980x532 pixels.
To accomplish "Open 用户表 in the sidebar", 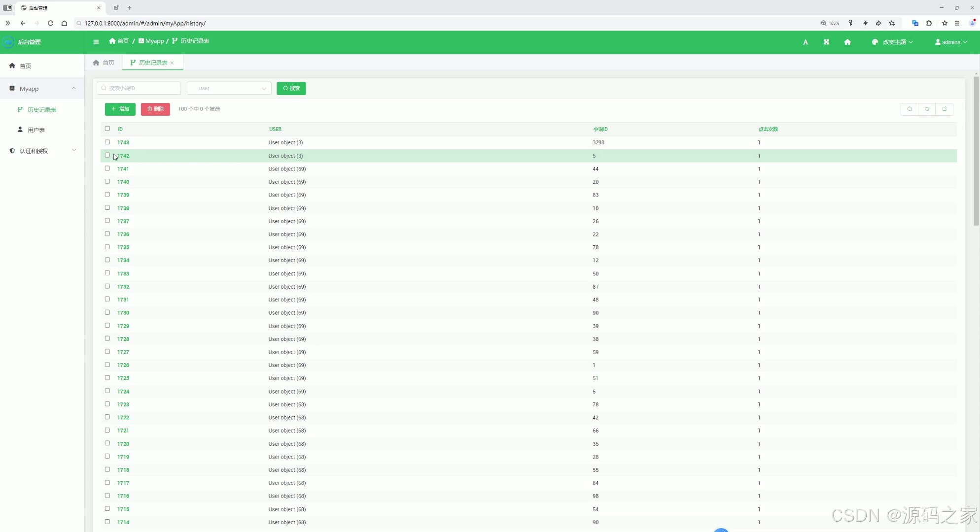I will pos(36,130).
